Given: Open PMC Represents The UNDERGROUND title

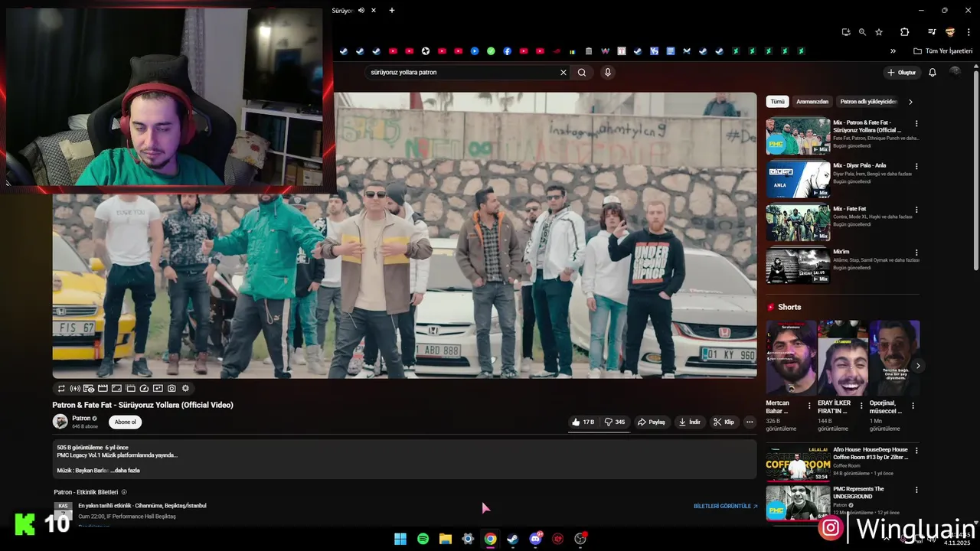Looking at the screenshot, I should [858, 493].
